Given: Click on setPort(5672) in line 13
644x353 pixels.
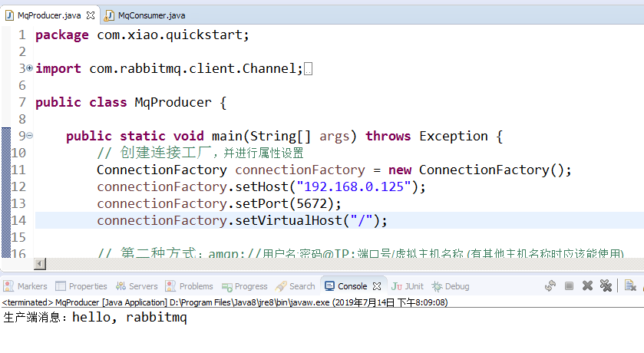Looking at the screenshot, I should click(284, 203).
